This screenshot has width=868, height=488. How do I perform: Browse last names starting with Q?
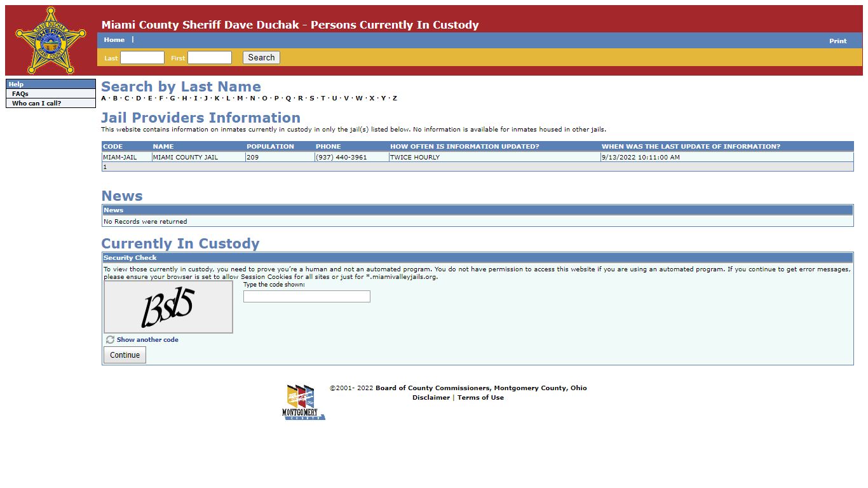pyautogui.click(x=288, y=98)
